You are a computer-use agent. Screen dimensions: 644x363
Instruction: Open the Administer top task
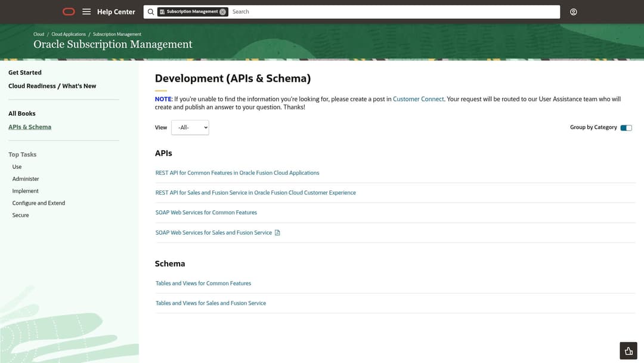point(26,179)
